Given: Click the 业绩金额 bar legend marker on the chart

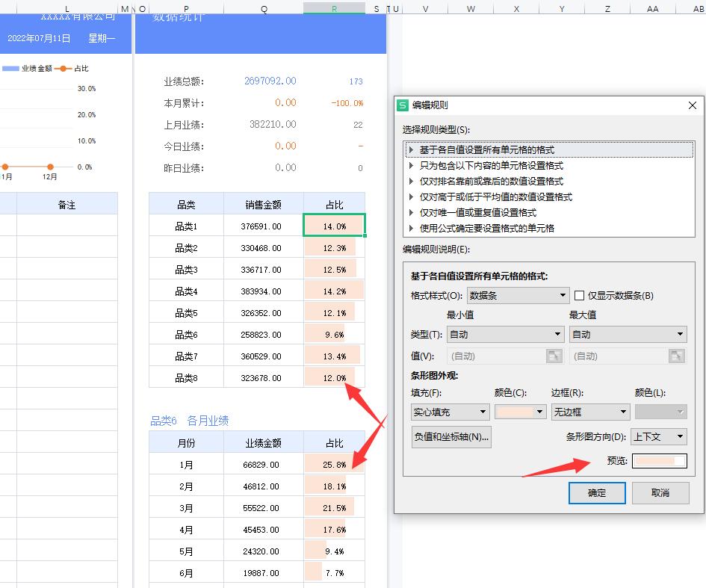Looking at the screenshot, I should coord(11,68).
